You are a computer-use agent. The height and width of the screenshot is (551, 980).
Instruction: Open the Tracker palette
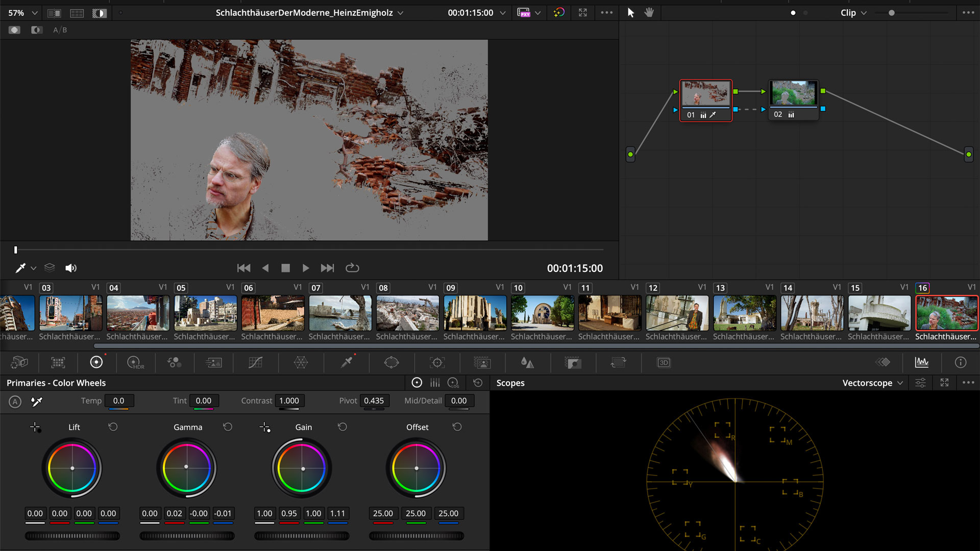point(437,363)
